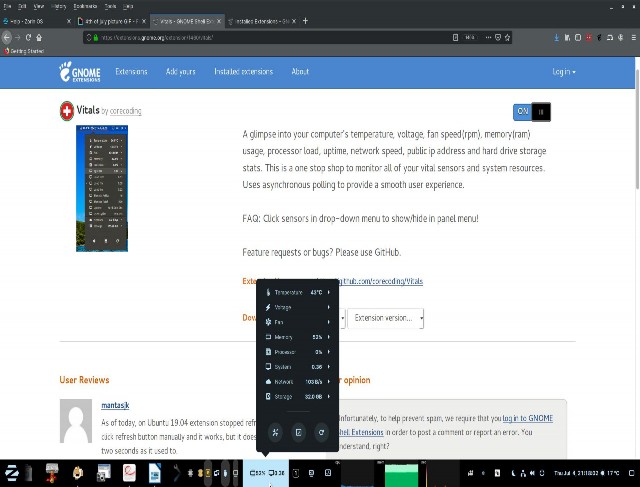Bookmark this page with star icon

pyautogui.click(x=507, y=38)
